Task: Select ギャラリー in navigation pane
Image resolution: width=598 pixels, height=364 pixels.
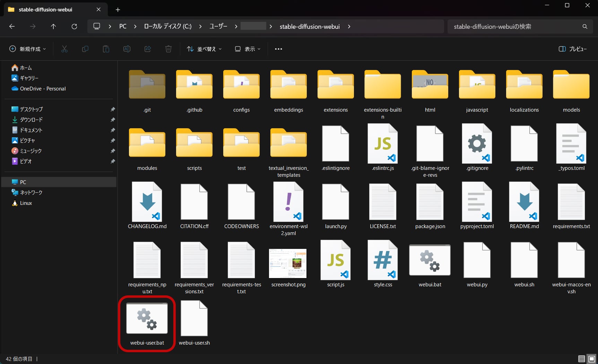Action: tap(25, 78)
